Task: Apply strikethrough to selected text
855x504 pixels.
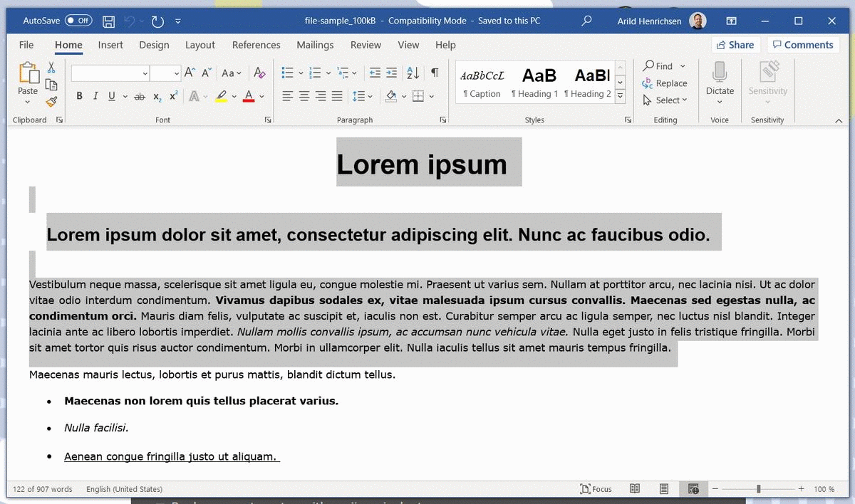Action: (x=140, y=95)
